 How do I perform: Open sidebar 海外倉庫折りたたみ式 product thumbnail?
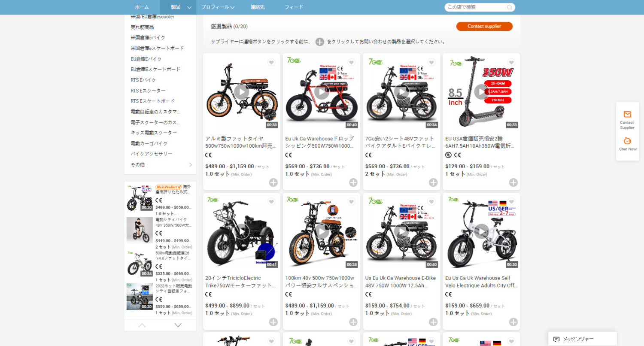140,198
